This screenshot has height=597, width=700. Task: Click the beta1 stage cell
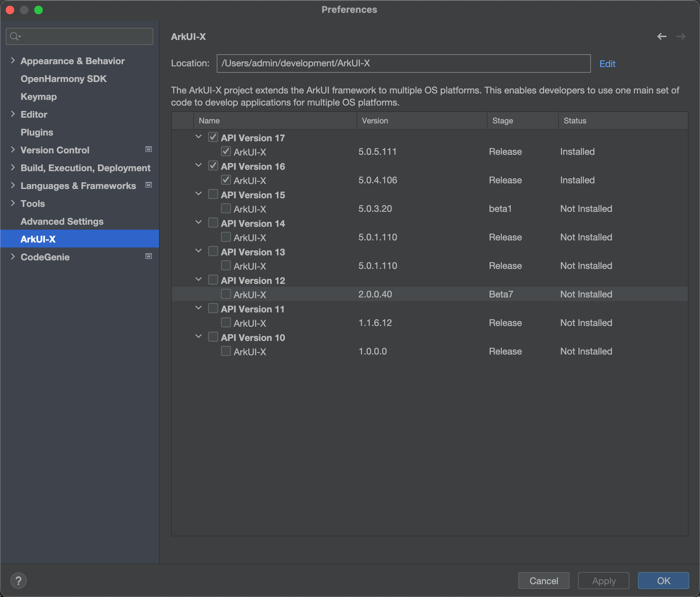point(500,209)
